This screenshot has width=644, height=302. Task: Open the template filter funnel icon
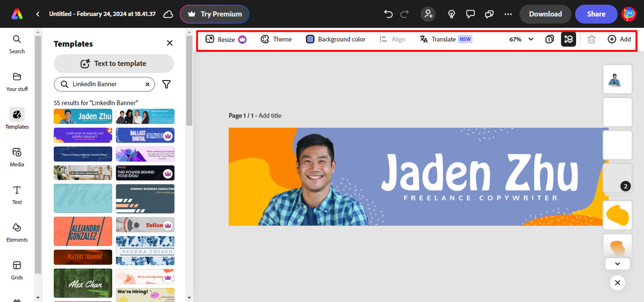coord(167,85)
